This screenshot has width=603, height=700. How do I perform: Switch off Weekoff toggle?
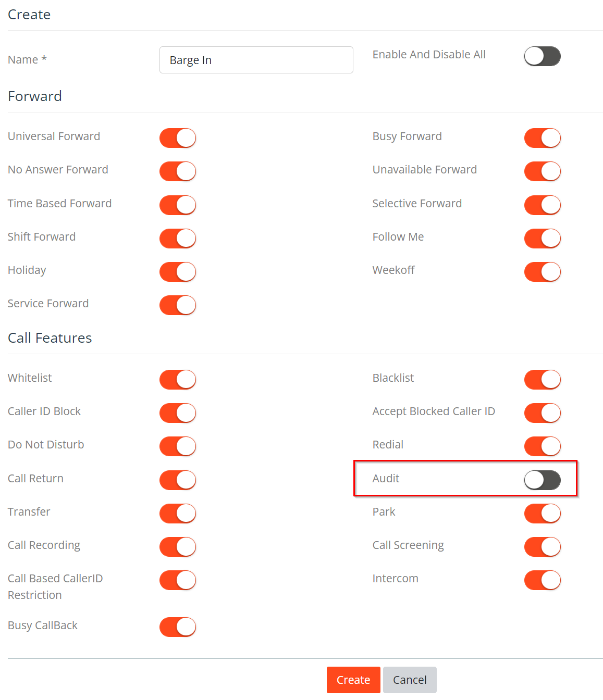[x=542, y=272]
